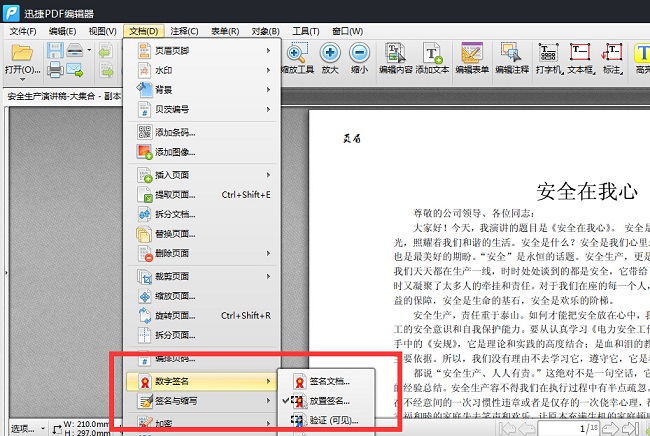Select the 标注 callout tool

click(613, 58)
